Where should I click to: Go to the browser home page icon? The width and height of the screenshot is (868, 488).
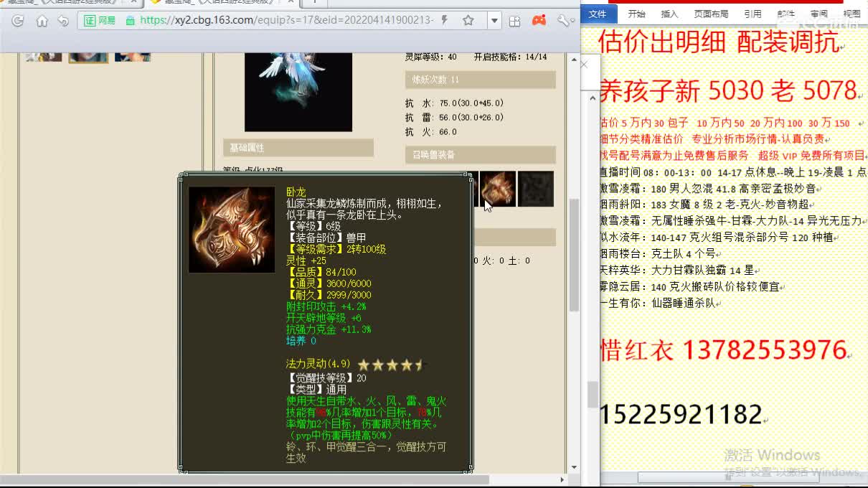pos(42,21)
